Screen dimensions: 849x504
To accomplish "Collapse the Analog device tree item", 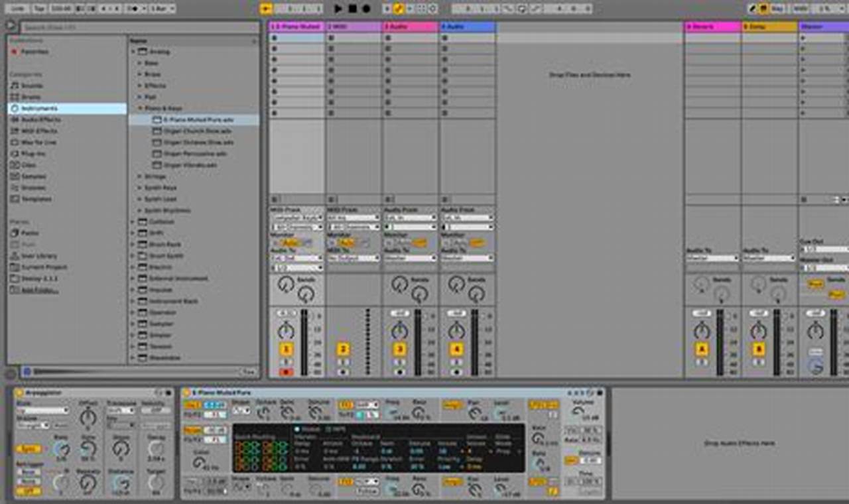I will click(x=133, y=51).
